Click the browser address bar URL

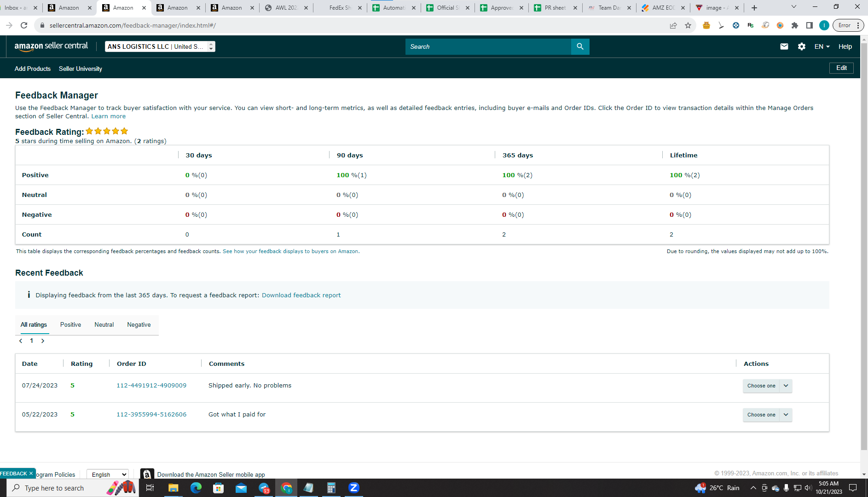click(133, 25)
